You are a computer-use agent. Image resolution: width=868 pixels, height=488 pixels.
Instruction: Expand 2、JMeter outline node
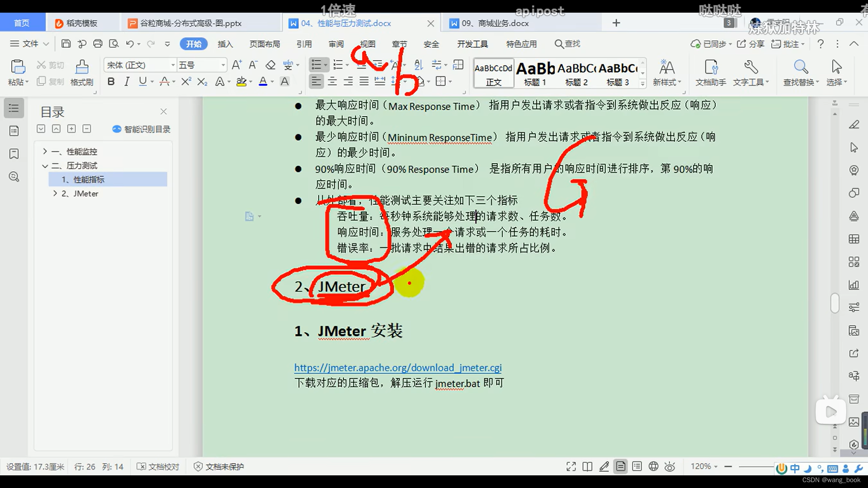click(55, 193)
